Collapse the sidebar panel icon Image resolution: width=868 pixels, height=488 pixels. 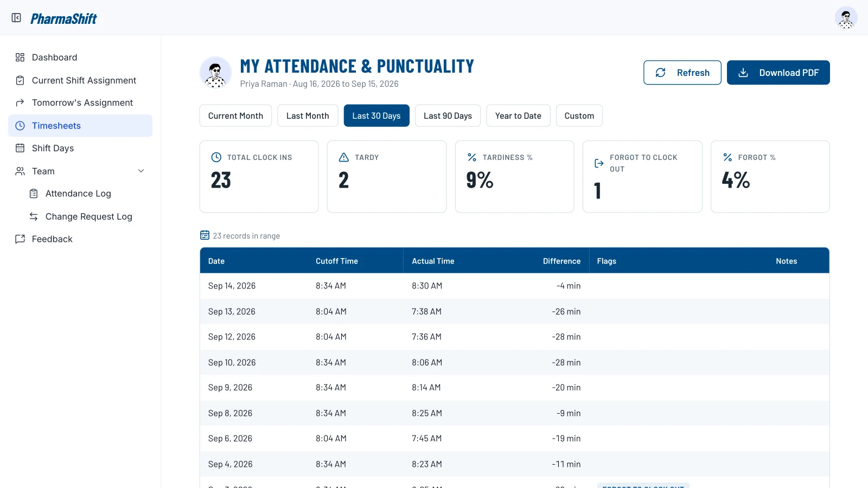(x=16, y=18)
